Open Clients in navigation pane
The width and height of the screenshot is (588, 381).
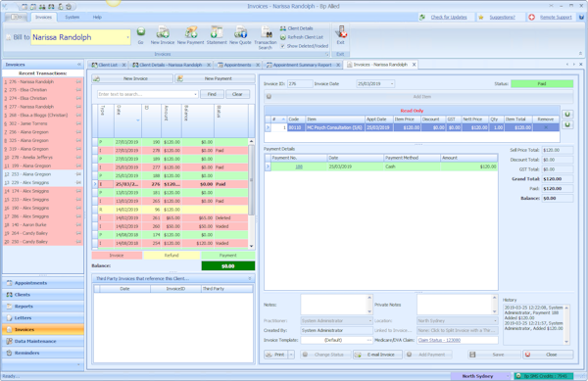43,295
